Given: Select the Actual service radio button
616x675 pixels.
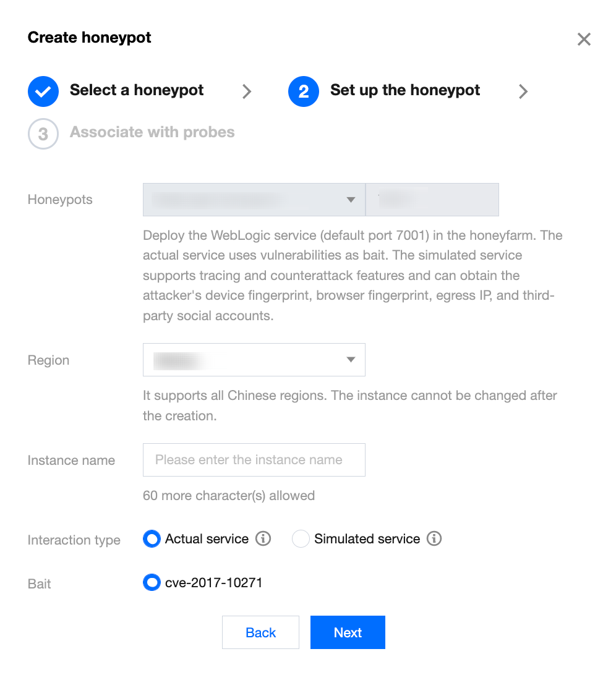Looking at the screenshot, I should click(152, 539).
